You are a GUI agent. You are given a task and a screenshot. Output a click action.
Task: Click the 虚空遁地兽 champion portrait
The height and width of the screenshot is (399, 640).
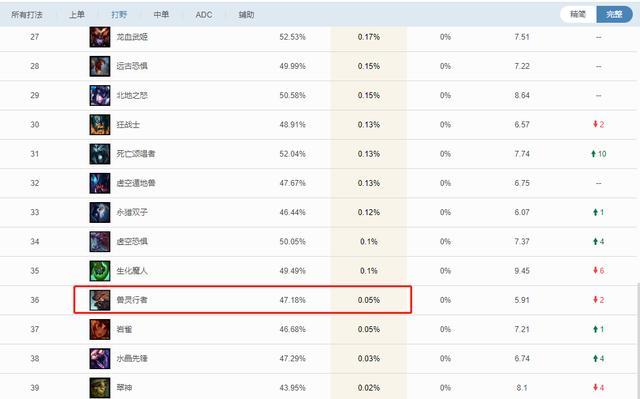[100, 183]
